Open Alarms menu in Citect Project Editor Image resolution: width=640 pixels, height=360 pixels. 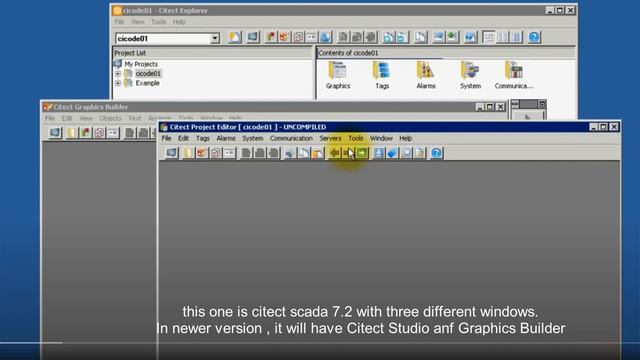[226, 138]
